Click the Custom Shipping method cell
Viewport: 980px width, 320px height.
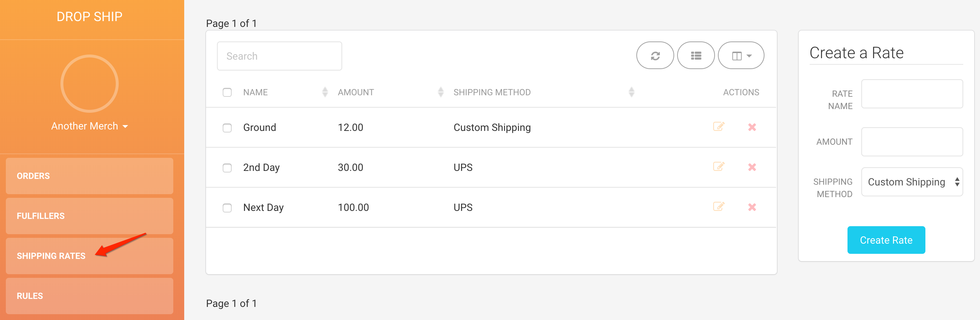tap(491, 127)
